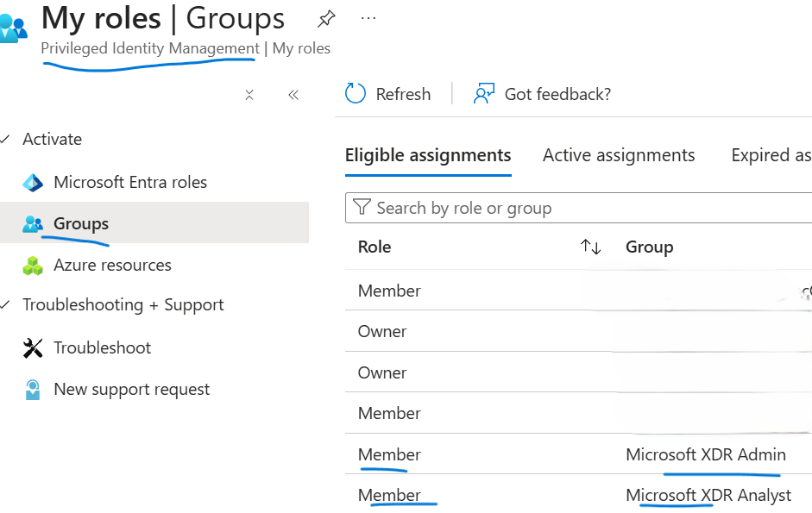
Task: Collapse the side navigation with double chevron
Action: pyautogui.click(x=293, y=95)
